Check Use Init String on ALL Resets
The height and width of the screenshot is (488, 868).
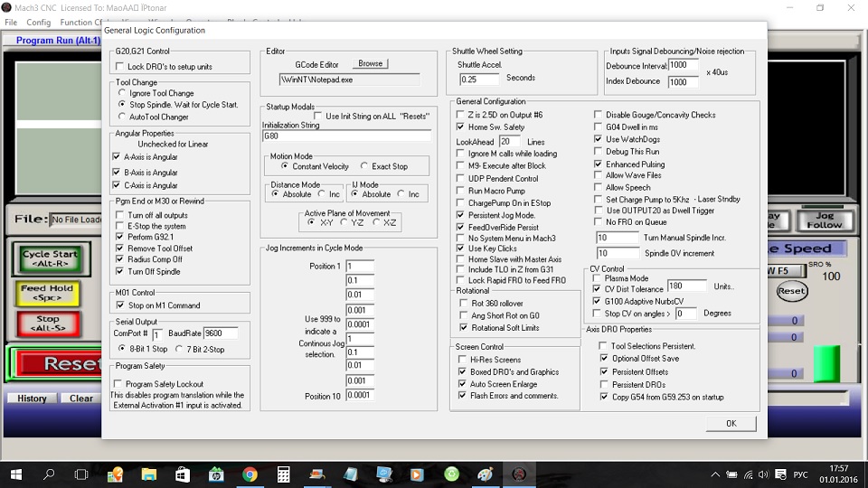click(317, 117)
